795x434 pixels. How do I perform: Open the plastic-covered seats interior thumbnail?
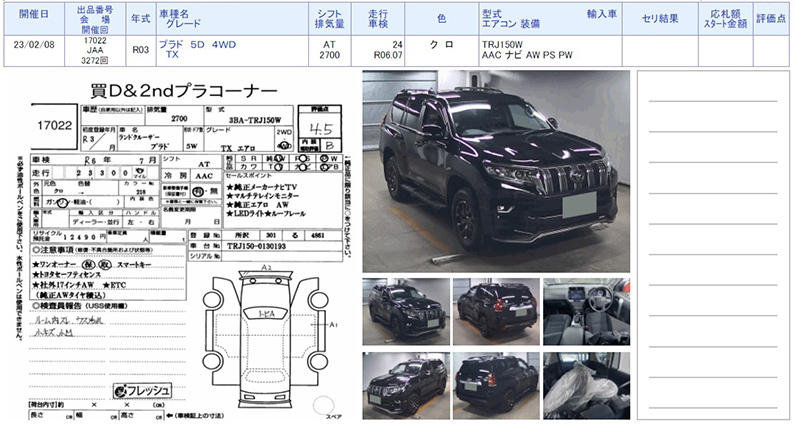pyautogui.click(x=586, y=386)
